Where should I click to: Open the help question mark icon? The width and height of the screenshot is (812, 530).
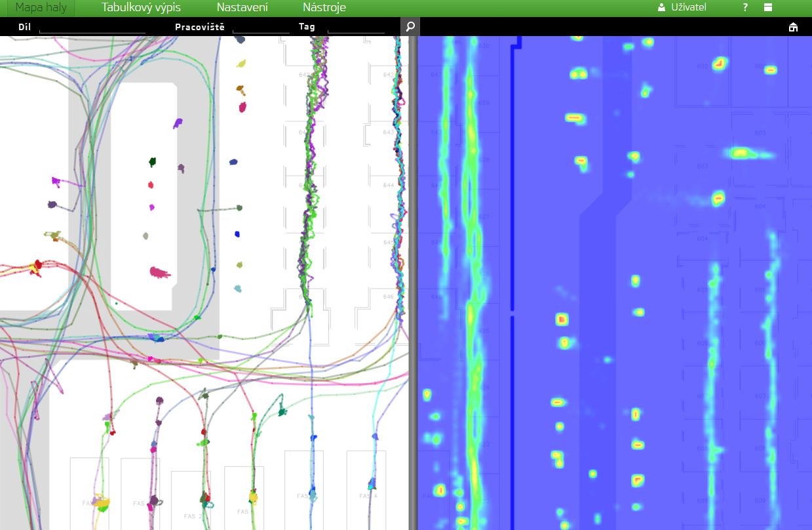pos(745,8)
